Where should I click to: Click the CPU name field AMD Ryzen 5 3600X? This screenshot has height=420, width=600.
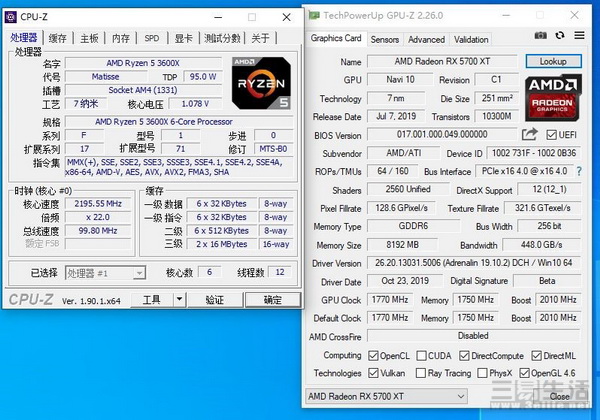143,63
